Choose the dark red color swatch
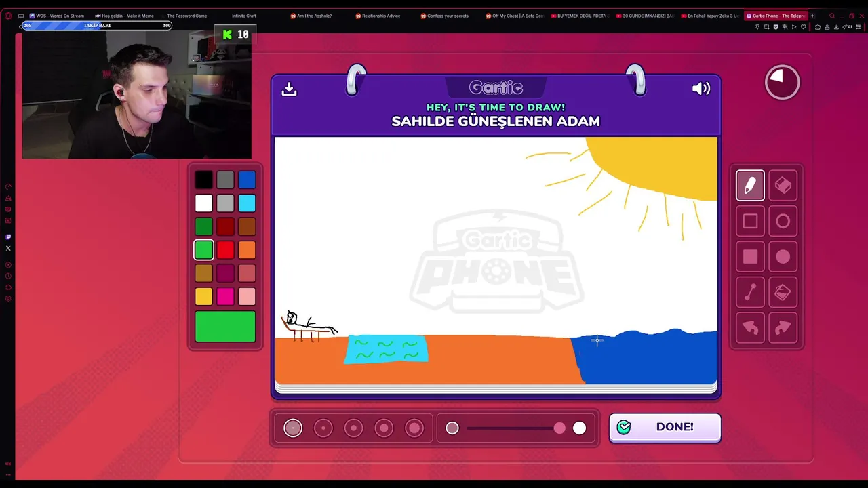Viewport: 868px width, 488px height. pos(225,226)
